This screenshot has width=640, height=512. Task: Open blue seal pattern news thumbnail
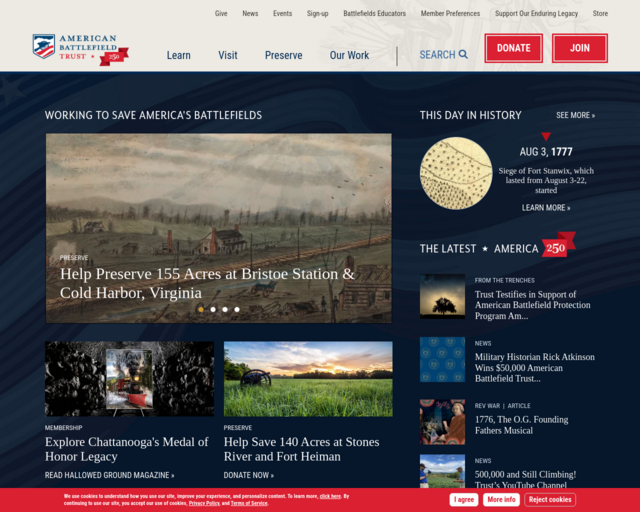pos(442,360)
